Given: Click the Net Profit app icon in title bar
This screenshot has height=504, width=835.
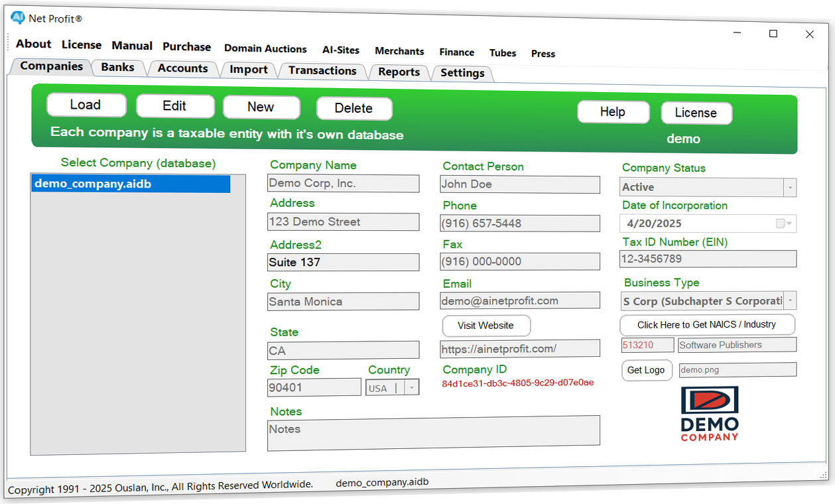Looking at the screenshot, I should 18,18.
